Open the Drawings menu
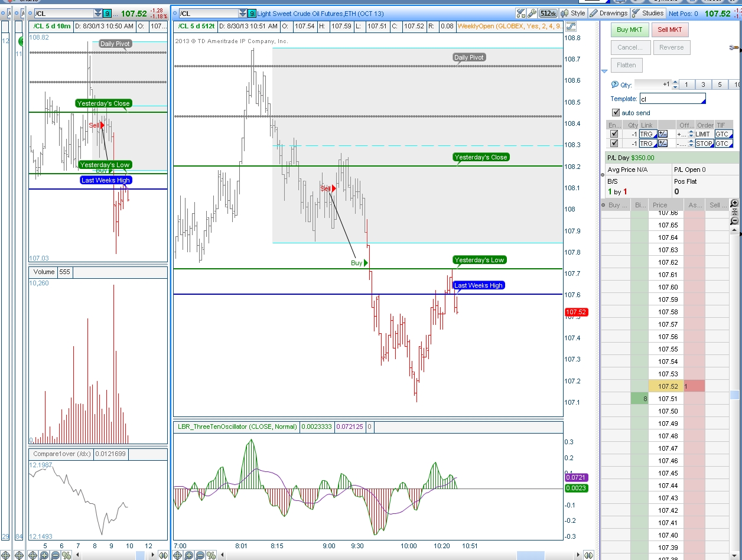Viewport: 742px width, 560px height. (x=608, y=13)
